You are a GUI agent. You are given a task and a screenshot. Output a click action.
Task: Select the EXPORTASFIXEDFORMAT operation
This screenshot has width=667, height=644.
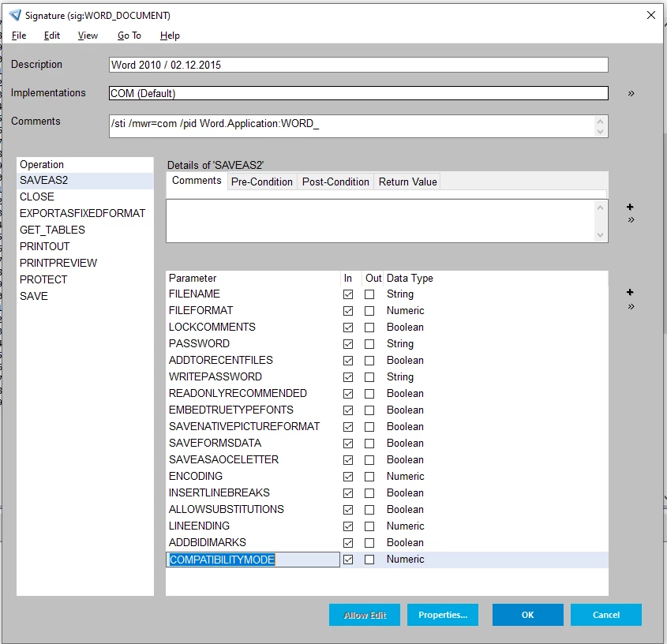[84, 214]
